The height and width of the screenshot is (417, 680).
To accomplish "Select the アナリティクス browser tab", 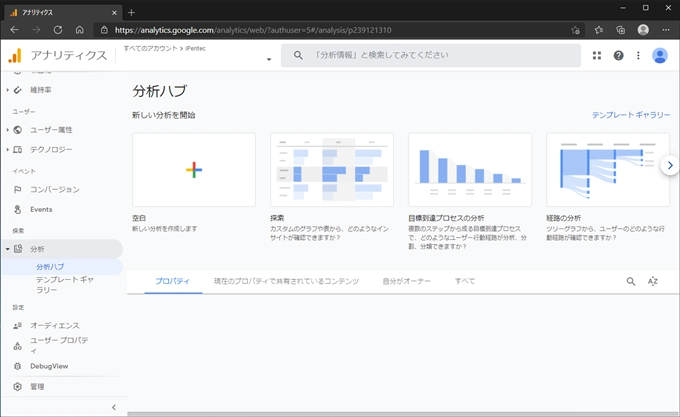I will 62,13.
